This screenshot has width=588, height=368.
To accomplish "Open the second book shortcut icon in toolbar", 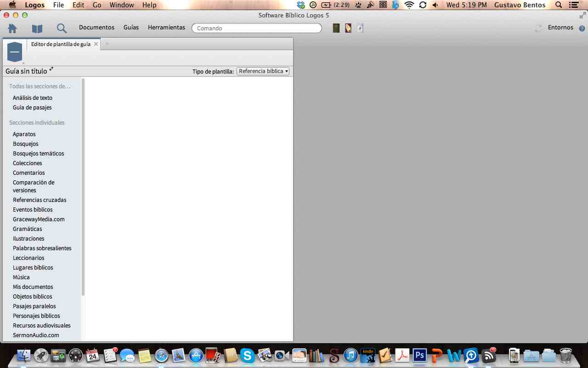I will pyautogui.click(x=348, y=28).
